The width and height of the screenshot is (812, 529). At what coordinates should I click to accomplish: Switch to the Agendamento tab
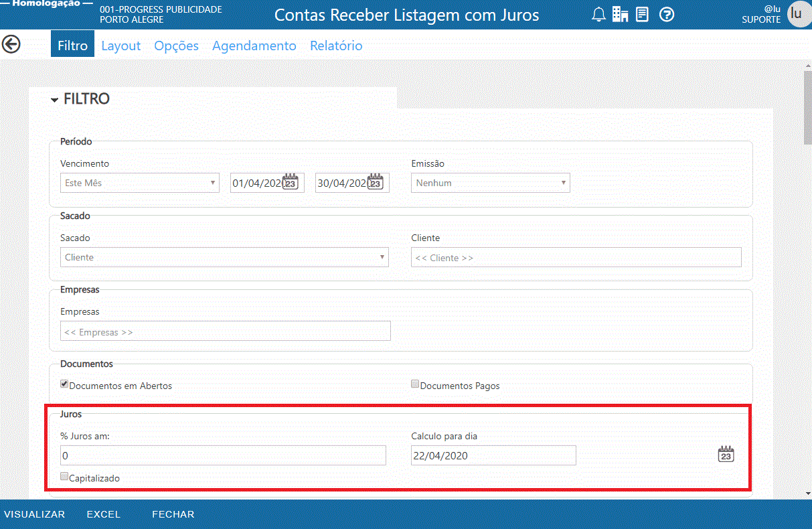click(x=254, y=46)
